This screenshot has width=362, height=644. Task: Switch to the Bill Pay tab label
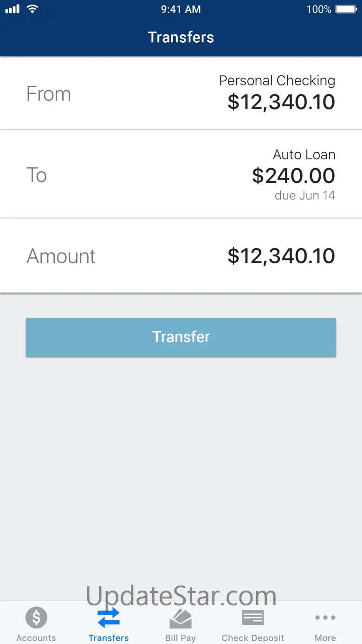[x=181, y=637]
